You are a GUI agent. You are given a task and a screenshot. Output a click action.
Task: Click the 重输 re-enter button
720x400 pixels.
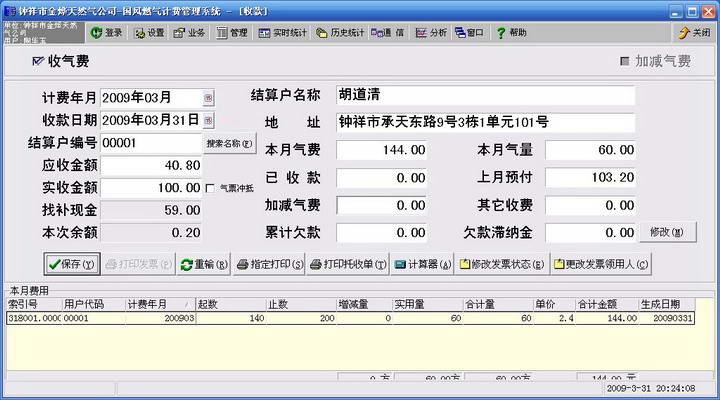[204, 264]
